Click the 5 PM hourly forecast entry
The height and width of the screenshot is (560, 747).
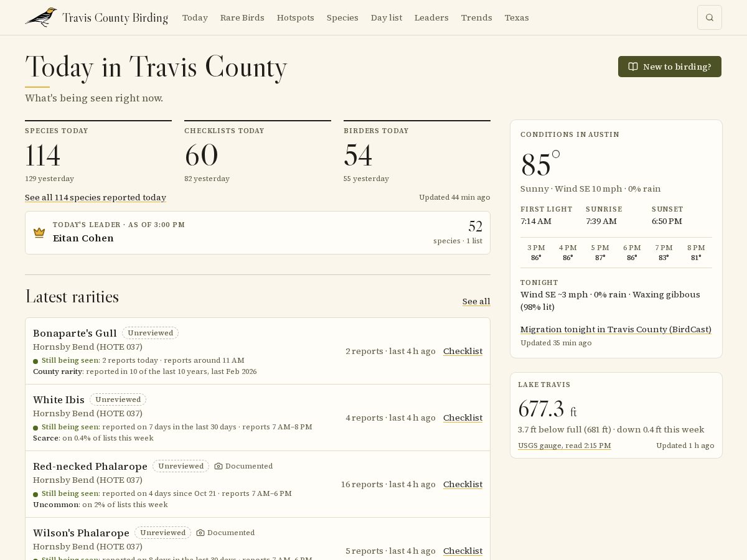[x=600, y=252]
